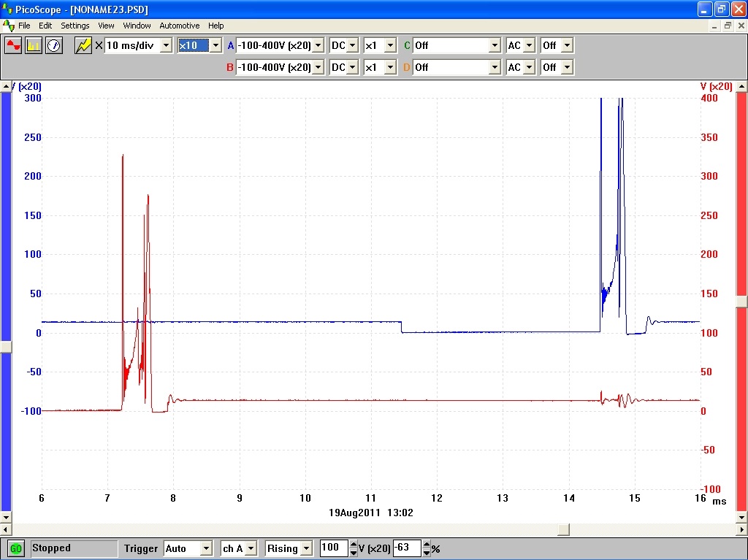Open the trigger Rising direction dropdown
Image resolution: width=748 pixels, height=560 pixels.
(305, 548)
